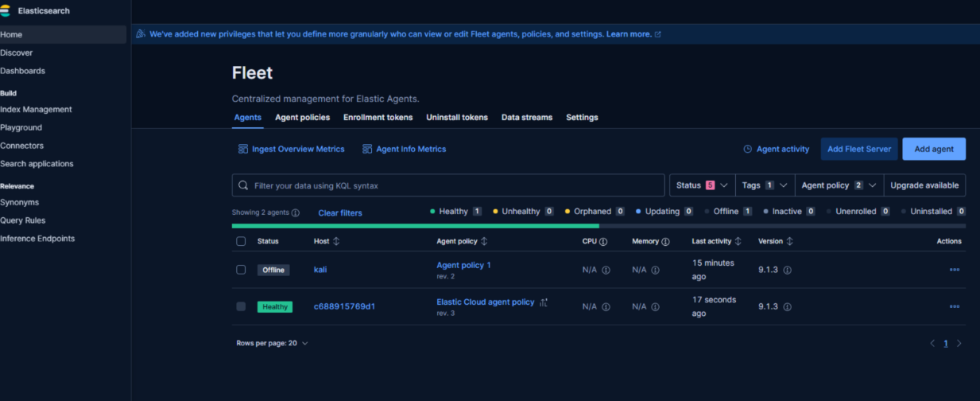Screen dimensions: 980x401
Task: Click the Clear filters link
Action: (x=339, y=212)
